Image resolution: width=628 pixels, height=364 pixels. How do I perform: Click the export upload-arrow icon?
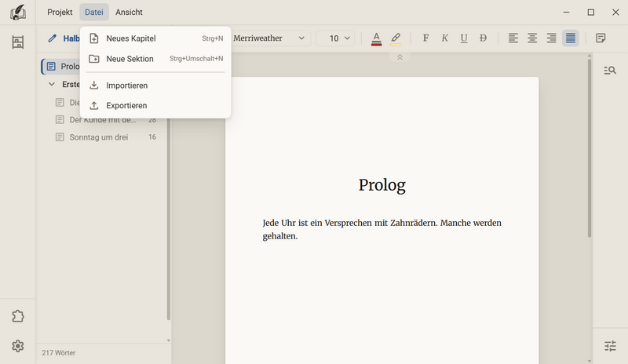pyautogui.click(x=94, y=105)
